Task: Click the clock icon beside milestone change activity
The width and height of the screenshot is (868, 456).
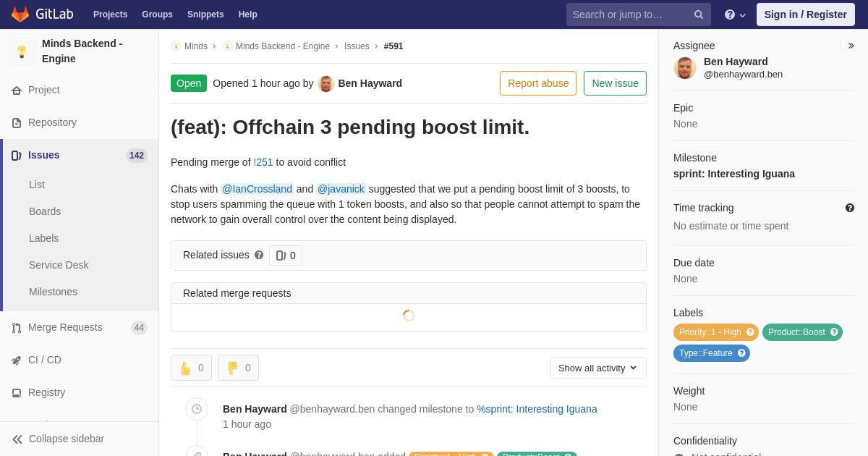Action: tap(197, 409)
